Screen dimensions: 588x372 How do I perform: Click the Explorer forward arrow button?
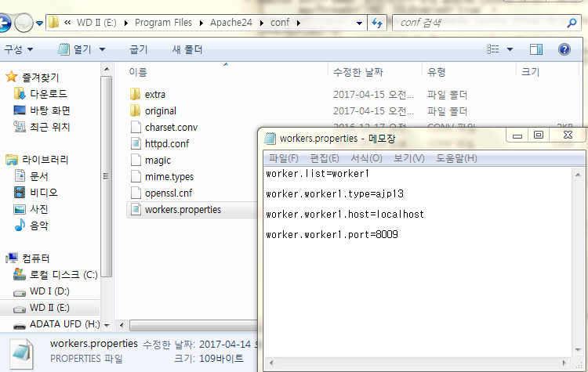tap(24, 23)
